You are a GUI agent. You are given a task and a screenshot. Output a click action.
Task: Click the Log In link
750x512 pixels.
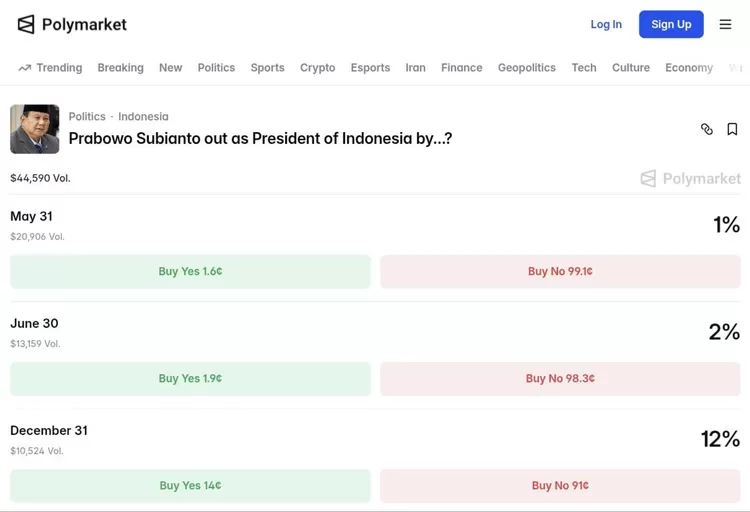pyautogui.click(x=606, y=24)
